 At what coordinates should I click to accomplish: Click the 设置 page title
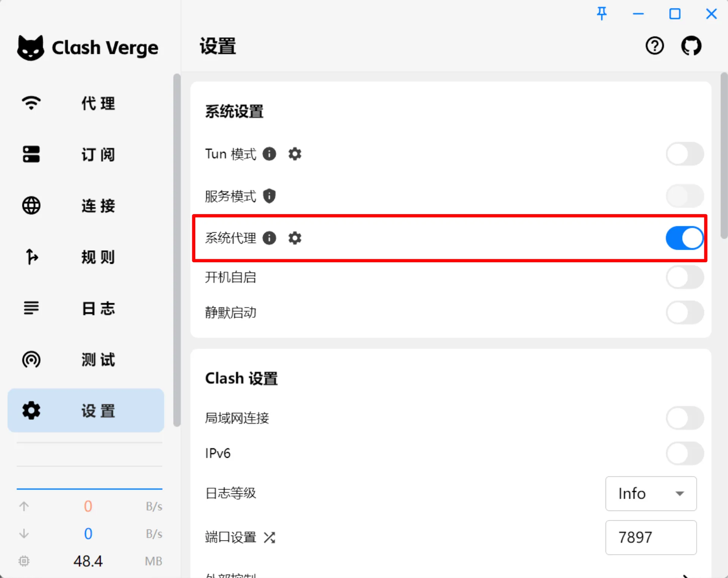pos(218,46)
